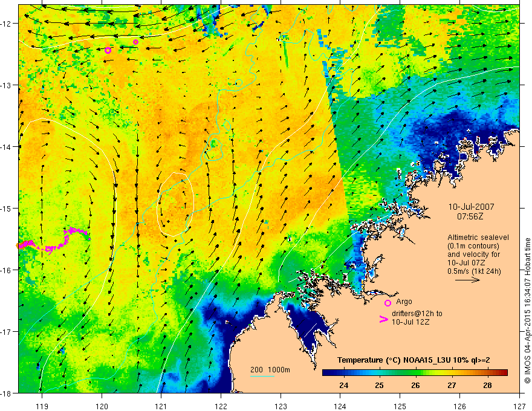Click the 'drifters@12h to' legend text
Image resolution: width=532 pixels, height=411 pixels.
click(x=417, y=314)
